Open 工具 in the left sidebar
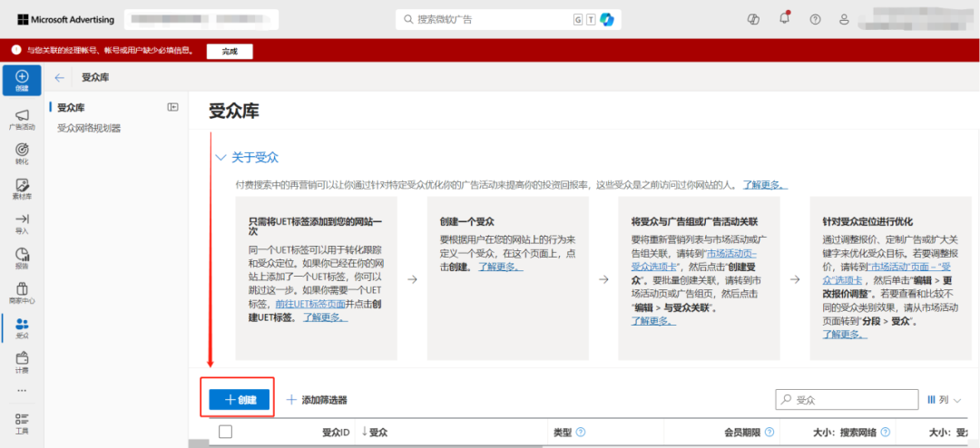 pos(22,423)
